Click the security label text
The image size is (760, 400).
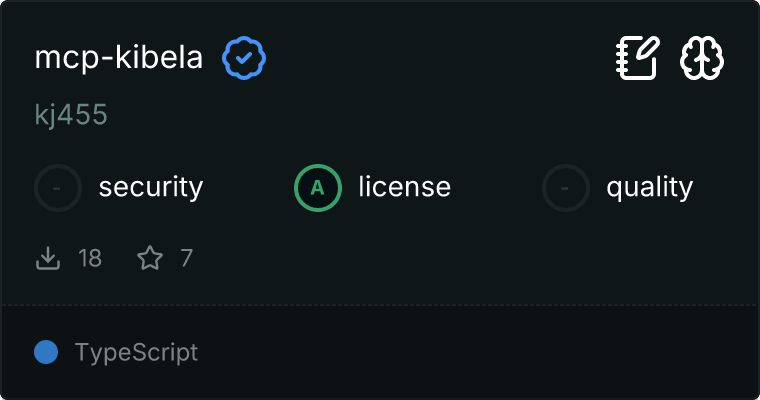pos(151,187)
